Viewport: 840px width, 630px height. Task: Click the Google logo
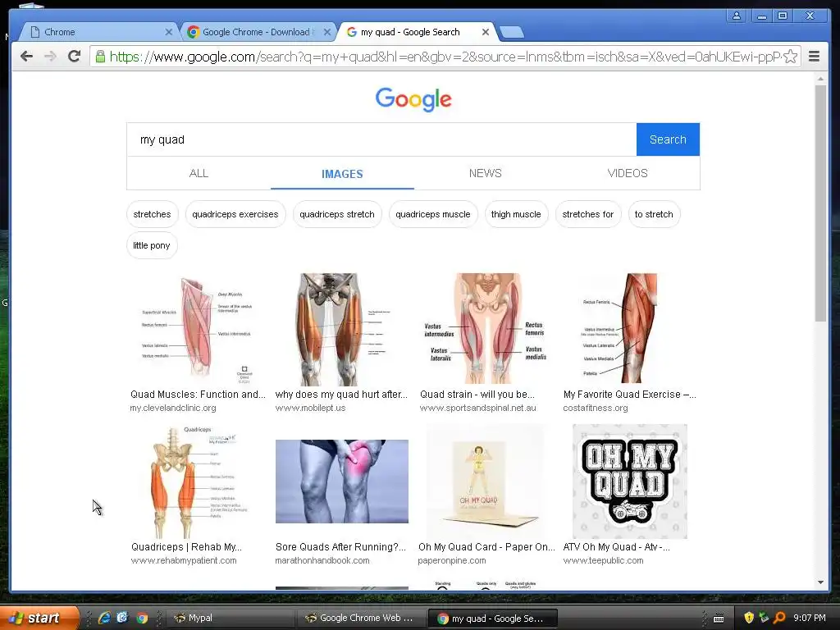point(413,99)
